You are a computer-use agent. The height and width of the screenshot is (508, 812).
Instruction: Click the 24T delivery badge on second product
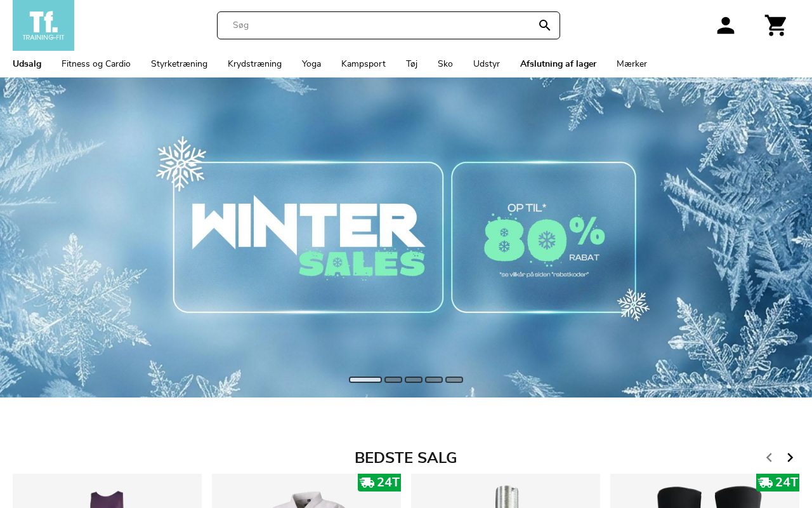tap(379, 483)
